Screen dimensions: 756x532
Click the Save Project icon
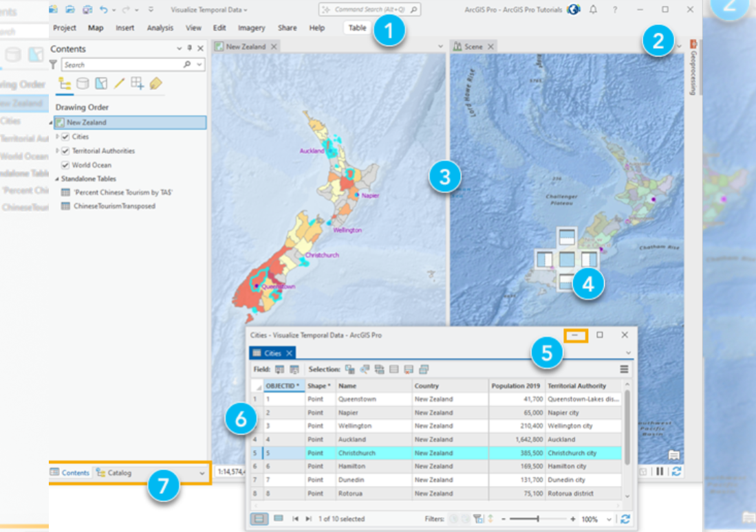[x=87, y=9]
